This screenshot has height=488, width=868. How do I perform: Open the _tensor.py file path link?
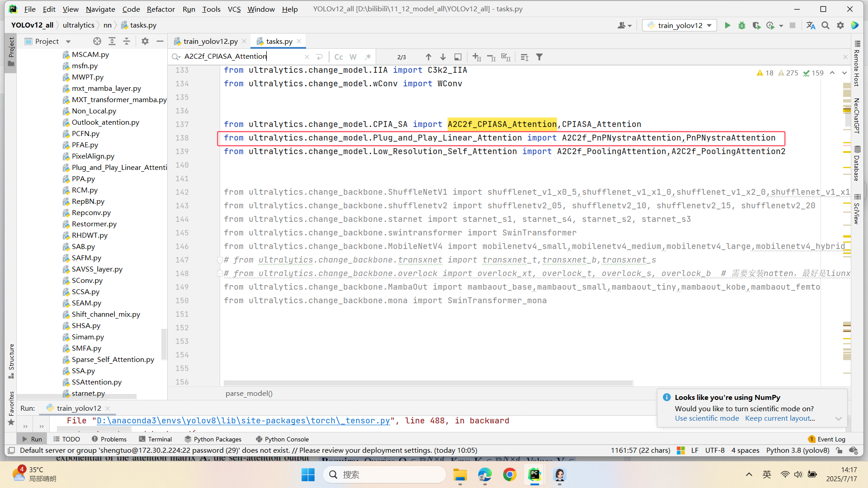(243, 421)
